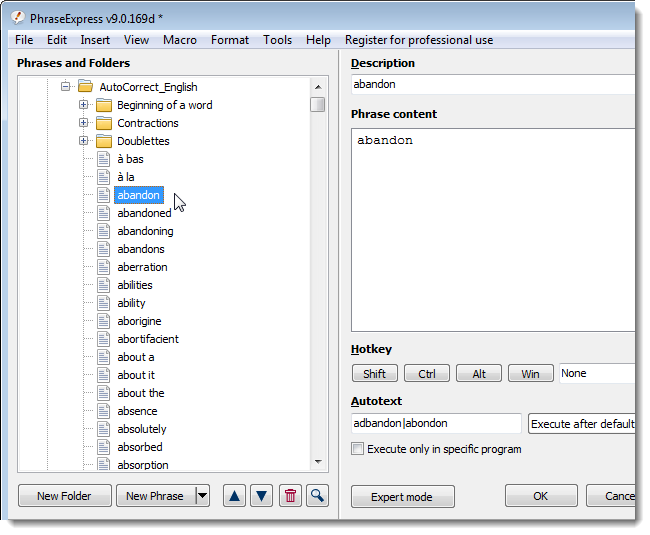Switch to Expert mode
The height and width of the screenshot is (535, 650).
[x=403, y=496]
